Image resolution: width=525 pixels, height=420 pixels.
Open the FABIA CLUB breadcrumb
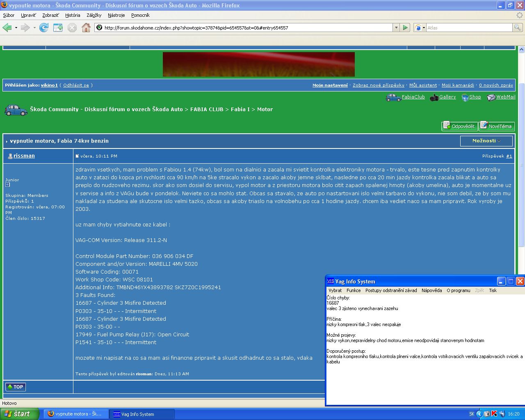[207, 110]
